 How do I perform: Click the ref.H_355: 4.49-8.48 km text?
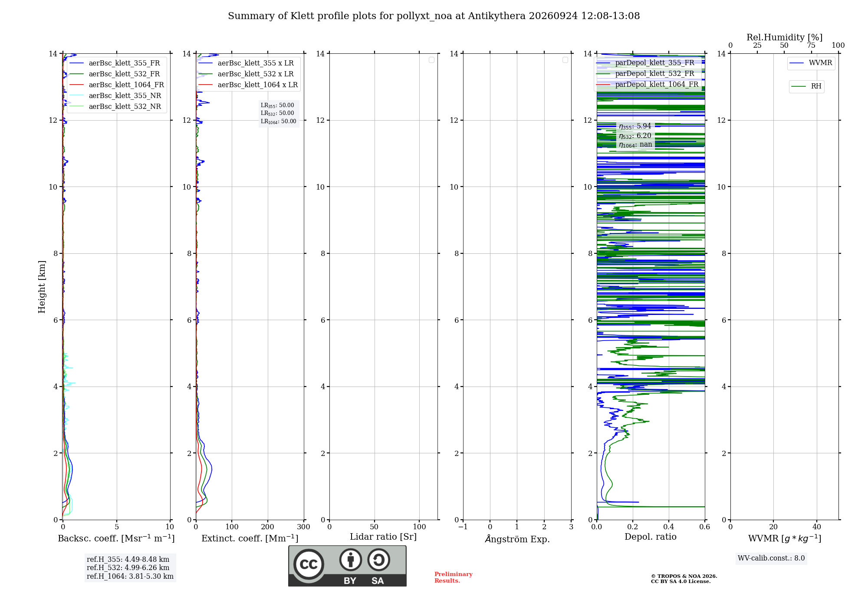[128, 560]
